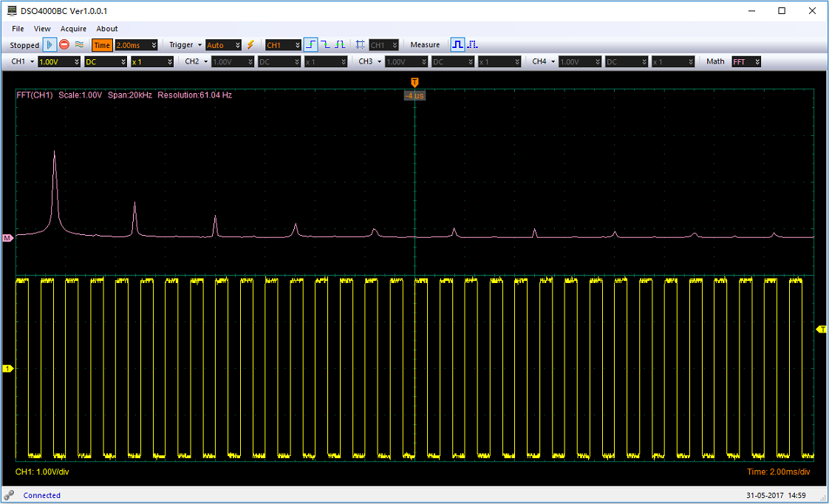The width and height of the screenshot is (829, 504).
Task: Click the red Stop acquisition icon
Action: (x=64, y=45)
